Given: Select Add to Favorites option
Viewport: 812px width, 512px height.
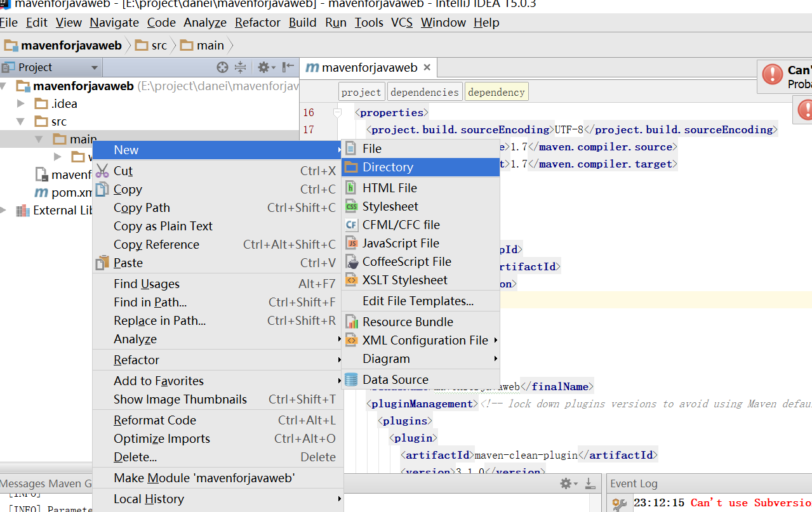Looking at the screenshot, I should [x=218, y=381].
